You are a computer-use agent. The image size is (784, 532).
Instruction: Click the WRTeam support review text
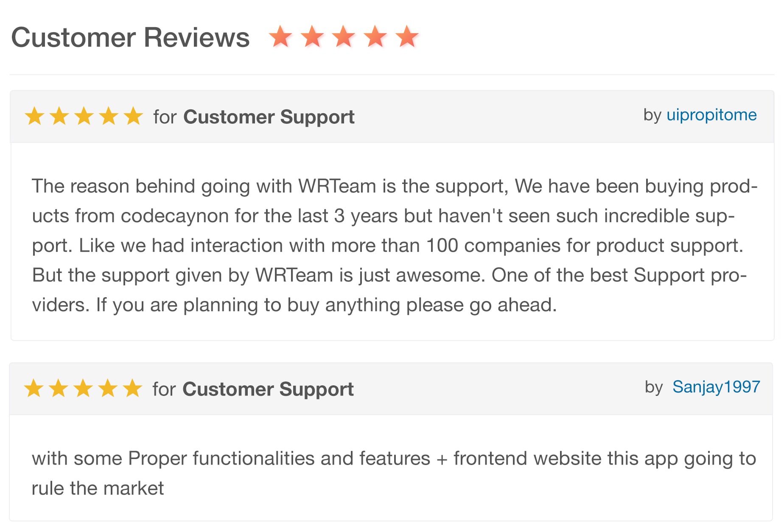pyautogui.click(x=395, y=245)
